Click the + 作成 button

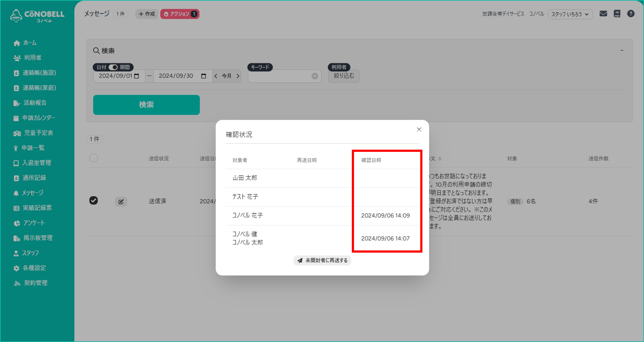coord(147,14)
